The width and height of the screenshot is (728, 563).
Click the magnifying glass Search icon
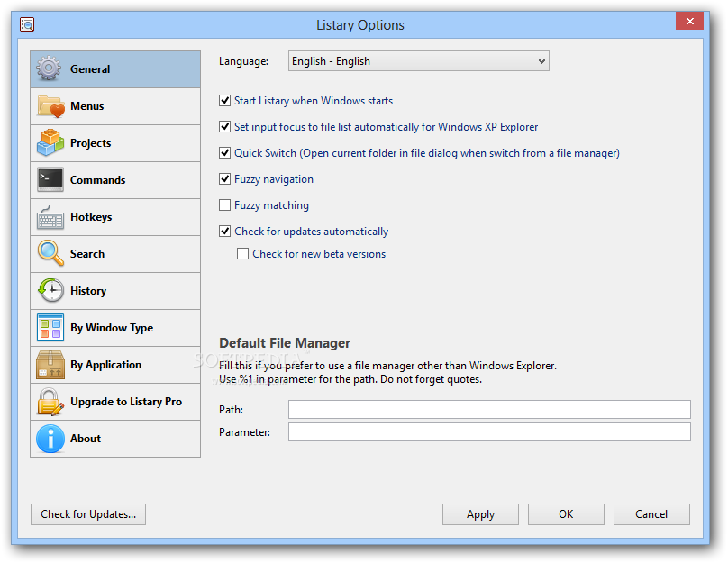50,254
